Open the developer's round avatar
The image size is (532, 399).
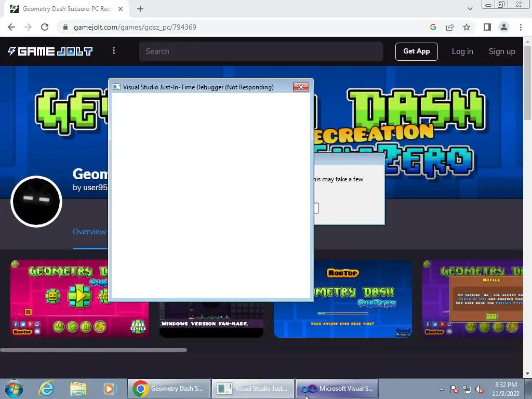click(x=36, y=201)
